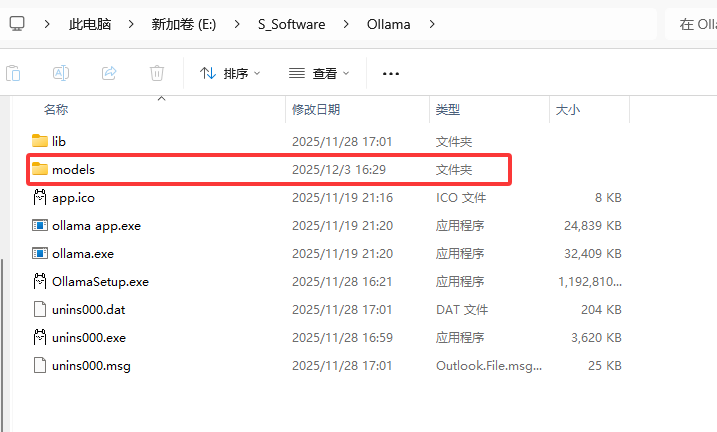Click the Share toolbar icon
This screenshot has height=432, width=717.
109,73
